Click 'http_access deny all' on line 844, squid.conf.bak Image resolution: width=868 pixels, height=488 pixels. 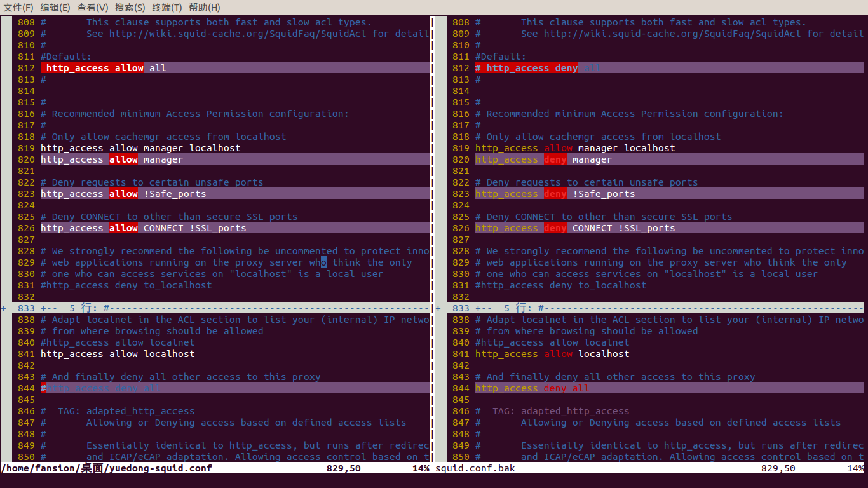click(532, 388)
